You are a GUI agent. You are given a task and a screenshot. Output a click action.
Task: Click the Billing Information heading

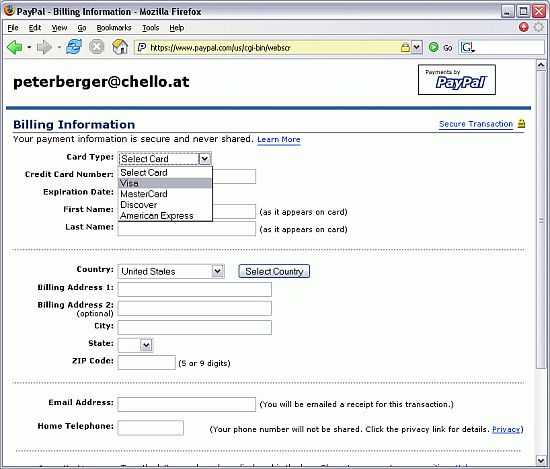point(74,125)
